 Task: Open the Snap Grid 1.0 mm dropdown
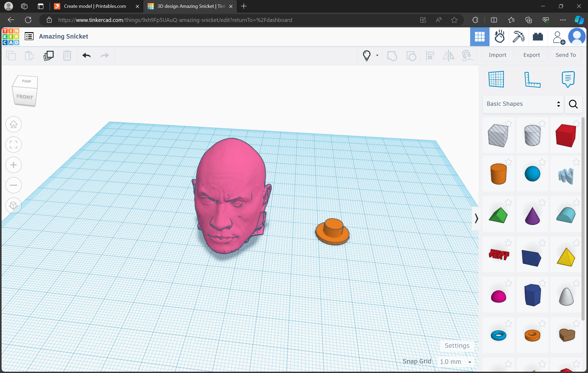pos(455,362)
